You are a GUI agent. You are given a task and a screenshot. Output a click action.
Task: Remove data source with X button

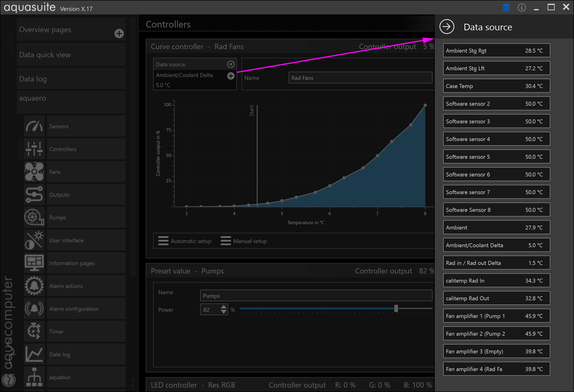point(231,64)
